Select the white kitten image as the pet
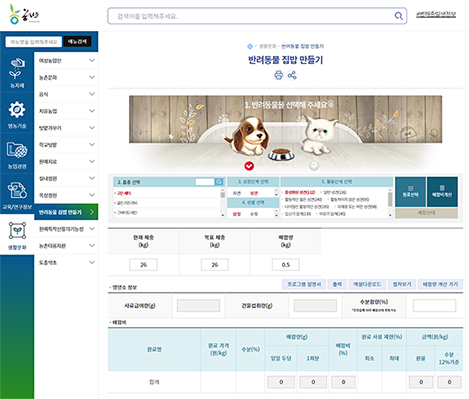Image resolution: width=469 pixels, height=399 pixels. pos(318,136)
